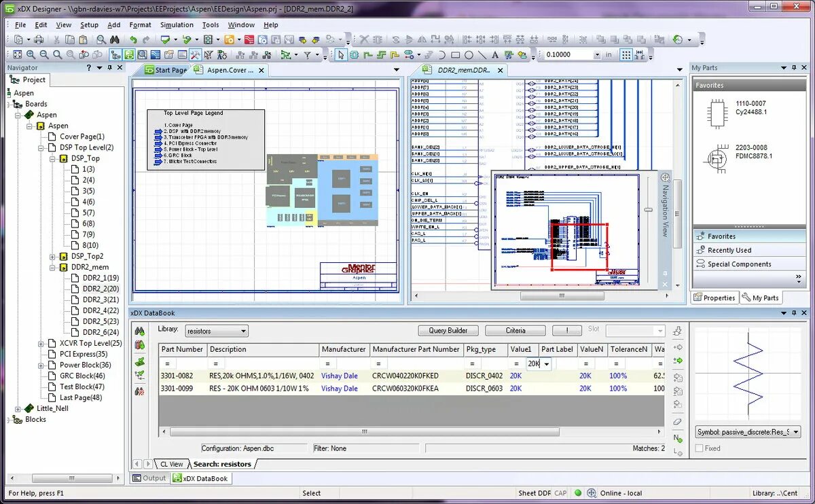
Task: Expand the Little_Nell tree node
Action: 18,408
